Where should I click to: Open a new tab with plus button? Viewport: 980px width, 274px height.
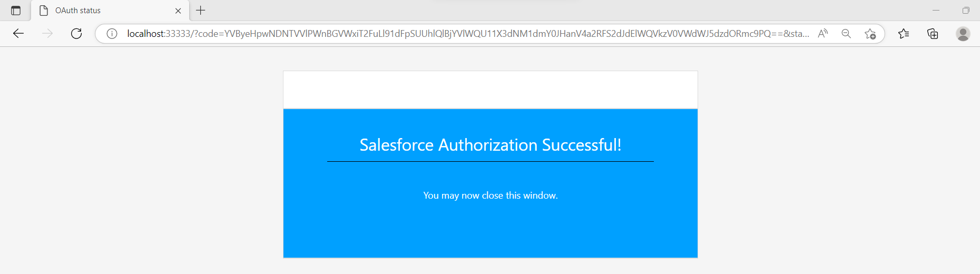point(201,10)
